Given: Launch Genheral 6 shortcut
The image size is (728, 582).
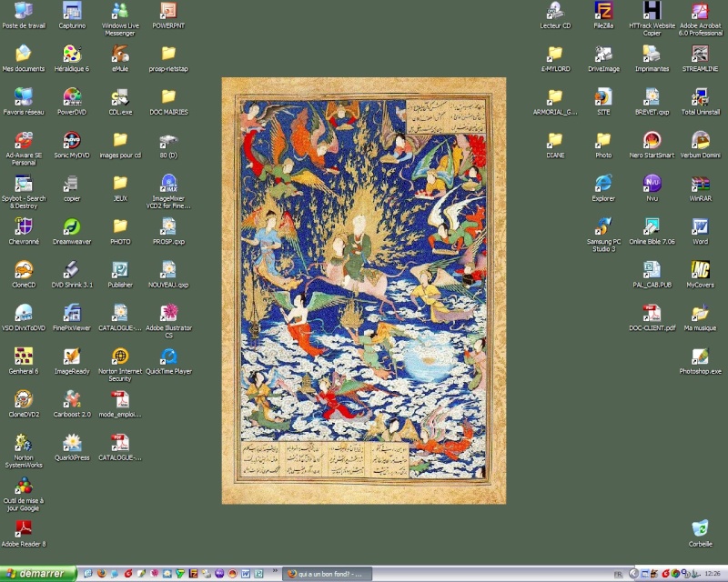Looking at the screenshot, I should (x=24, y=360).
